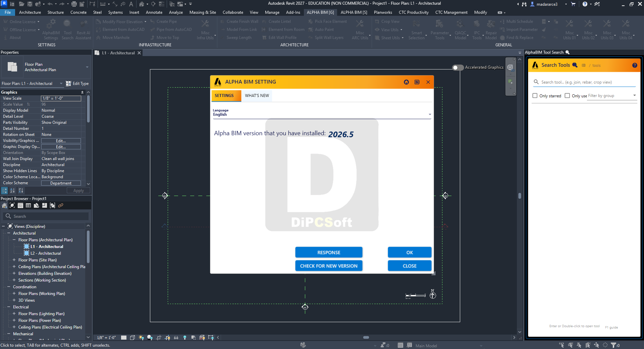Click the Detail Level square icon
The width and height of the screenshot is (644, 349).
(x=124, y=338)
